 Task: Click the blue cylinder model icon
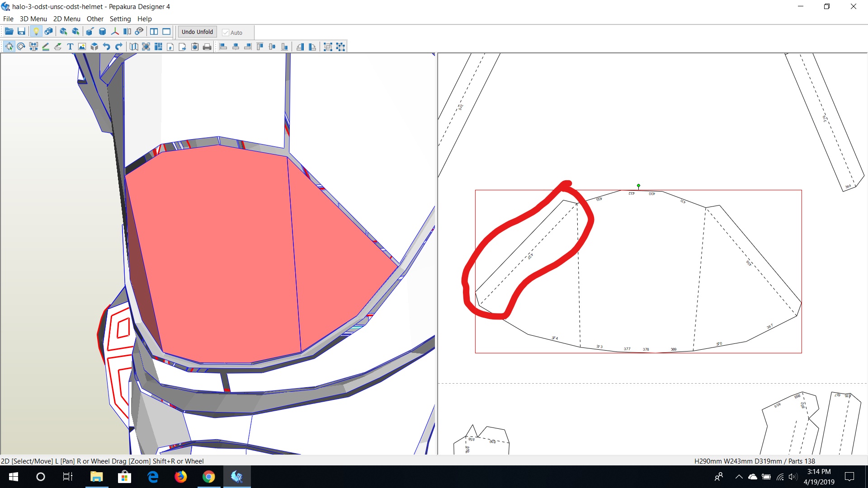102,32
